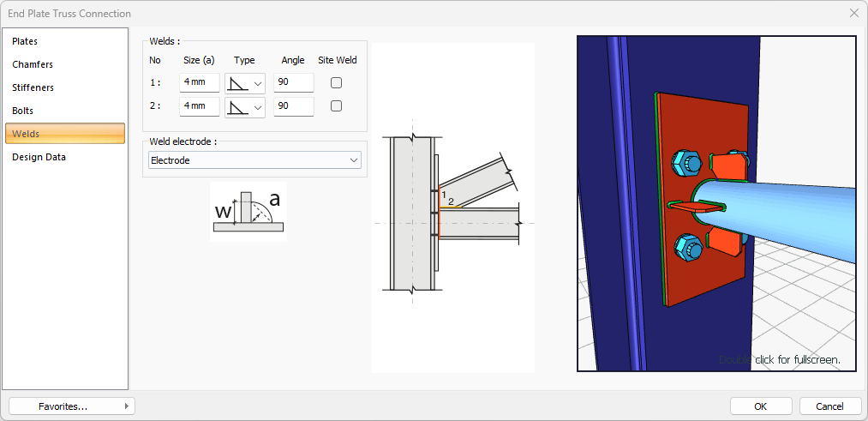
Task: Enable Site Weld for weld 1
Action: click(337, 83)
